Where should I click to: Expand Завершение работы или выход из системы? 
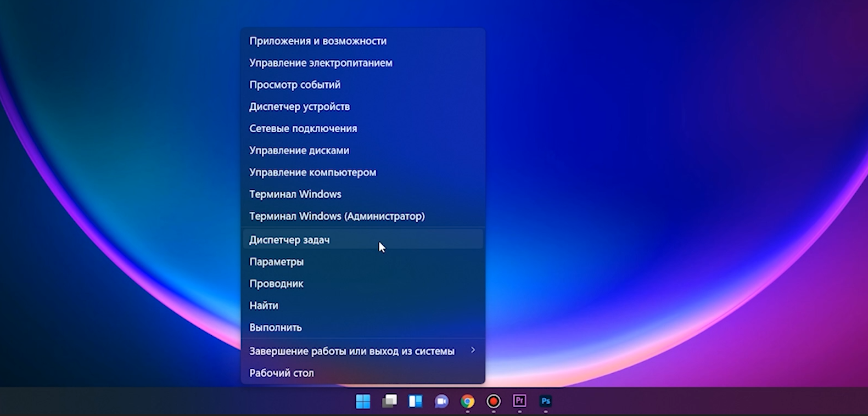click(x=363, y=351)
